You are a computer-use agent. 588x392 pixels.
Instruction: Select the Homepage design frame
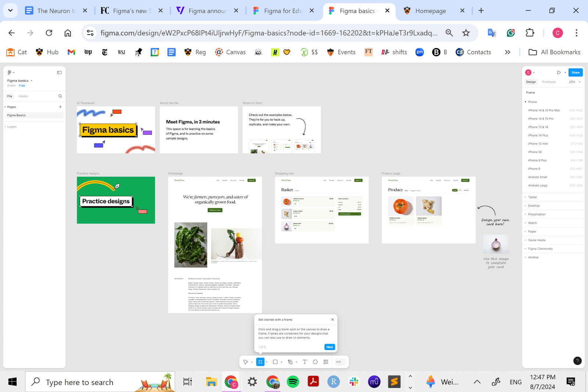click(215, 245)
